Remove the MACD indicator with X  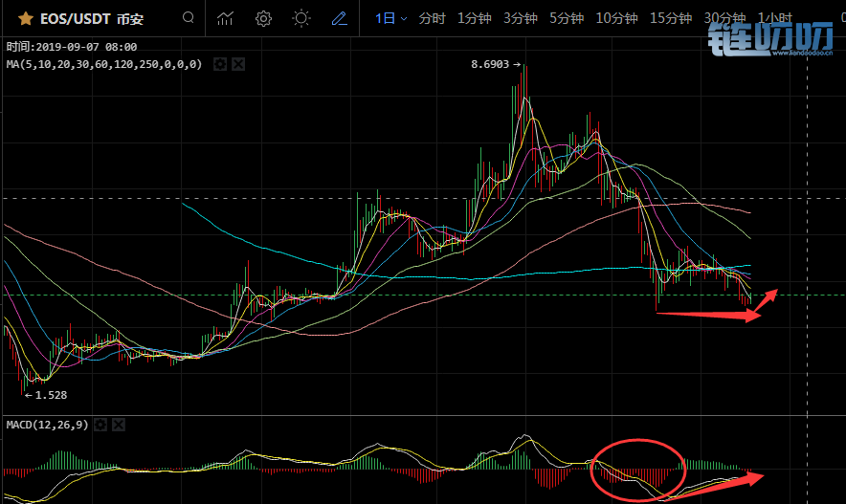pyautogui.click(x=119, y=425)
